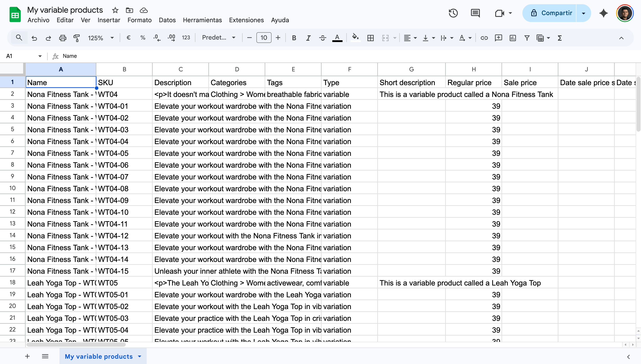Viewport: 641px width, 364px height.
Task: Open the Extensiones menu
Action: (x=246, y=20)
